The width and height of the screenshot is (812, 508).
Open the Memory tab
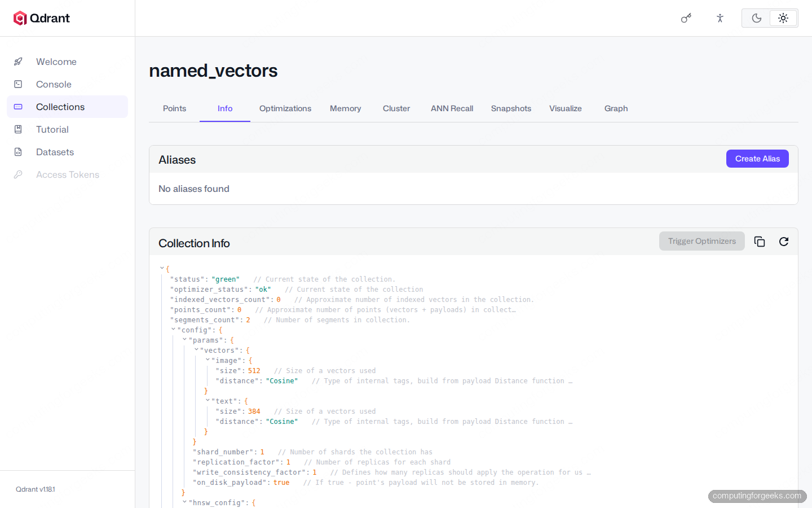click(346, 108)
